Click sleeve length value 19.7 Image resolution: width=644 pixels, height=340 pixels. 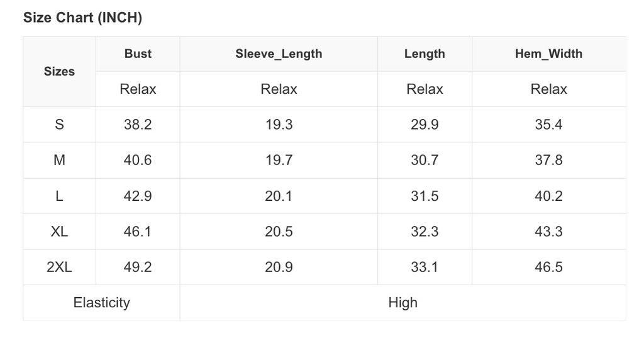click(x=279, y=161)
